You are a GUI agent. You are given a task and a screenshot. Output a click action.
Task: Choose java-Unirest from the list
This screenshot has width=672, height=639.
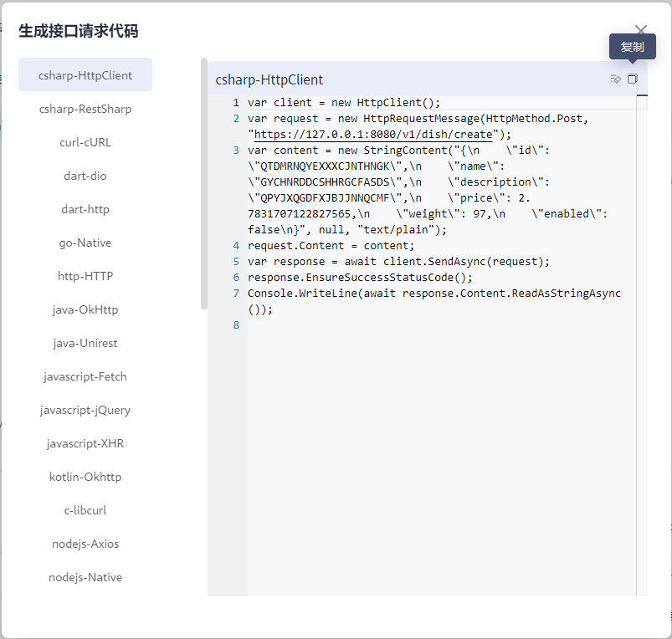tap(85, 343)
